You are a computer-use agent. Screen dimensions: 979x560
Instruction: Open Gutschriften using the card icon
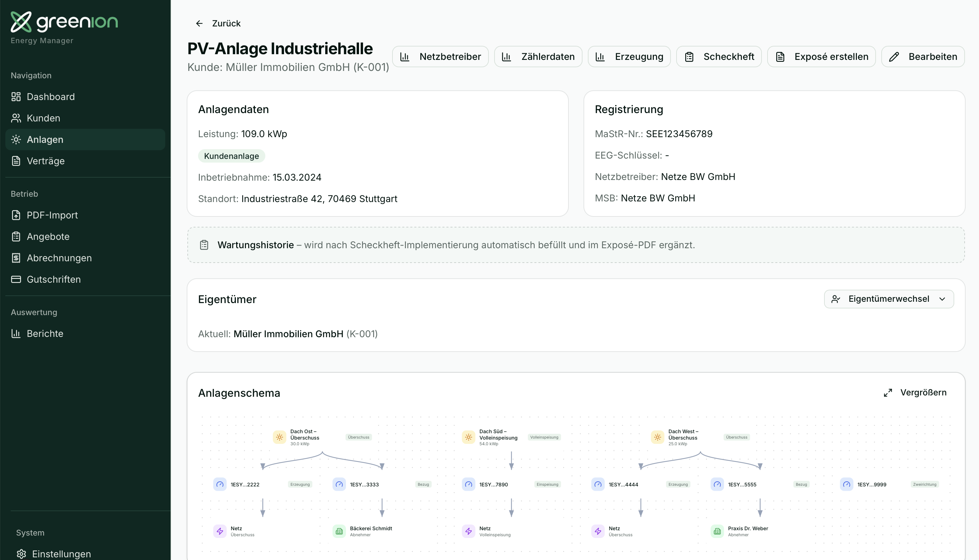click(x=16, y=279)
